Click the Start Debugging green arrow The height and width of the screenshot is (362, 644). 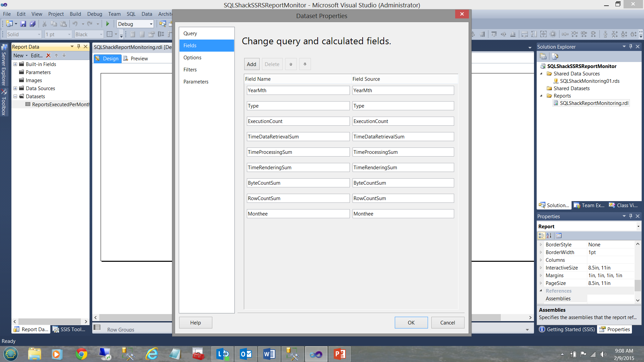click(x=108, y=24)
